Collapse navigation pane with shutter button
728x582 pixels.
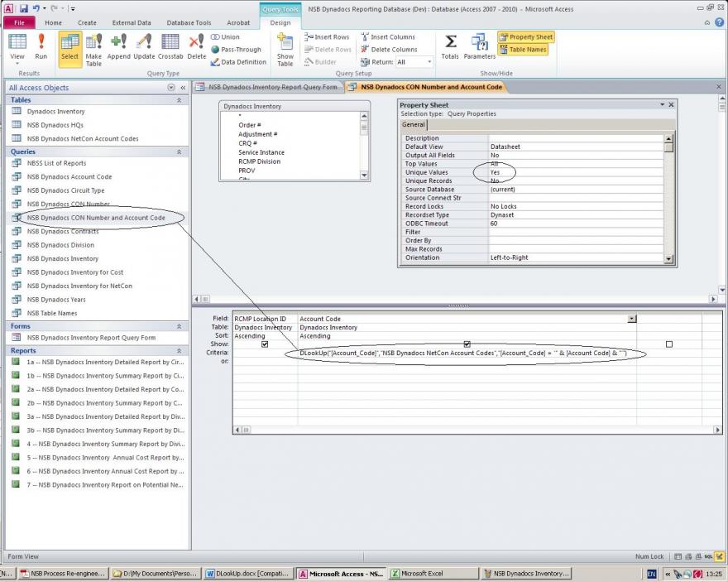(183, 87)
